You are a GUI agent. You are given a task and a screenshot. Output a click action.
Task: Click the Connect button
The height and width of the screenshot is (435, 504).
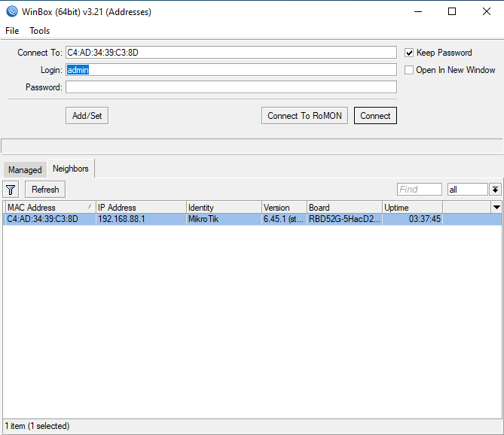click(375, 116)
